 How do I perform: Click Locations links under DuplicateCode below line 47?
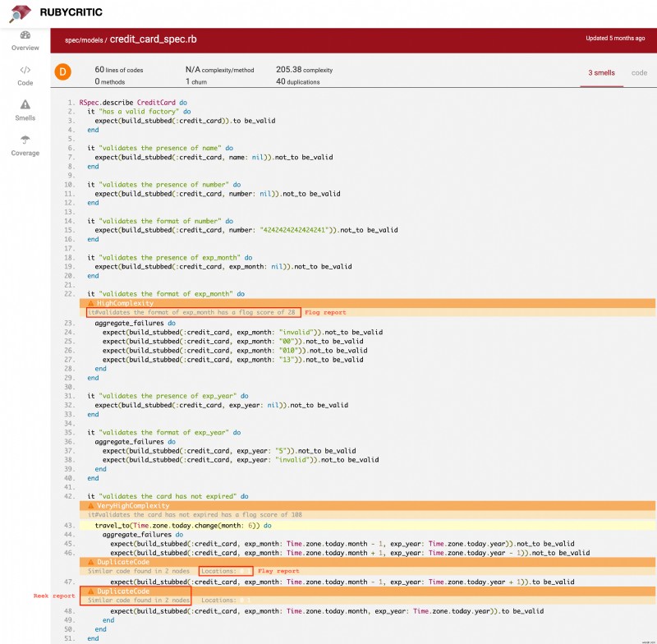(x=226, y=600)
